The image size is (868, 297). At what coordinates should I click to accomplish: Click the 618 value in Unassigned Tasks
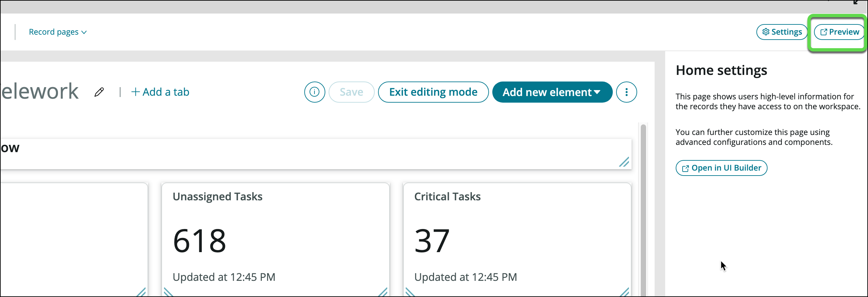pos(199,241)
